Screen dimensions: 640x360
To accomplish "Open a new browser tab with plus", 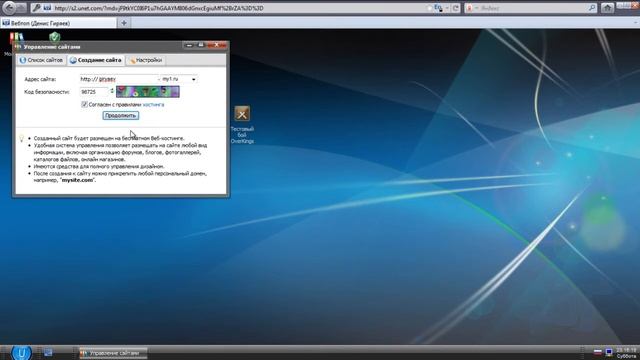I will 124,23.
